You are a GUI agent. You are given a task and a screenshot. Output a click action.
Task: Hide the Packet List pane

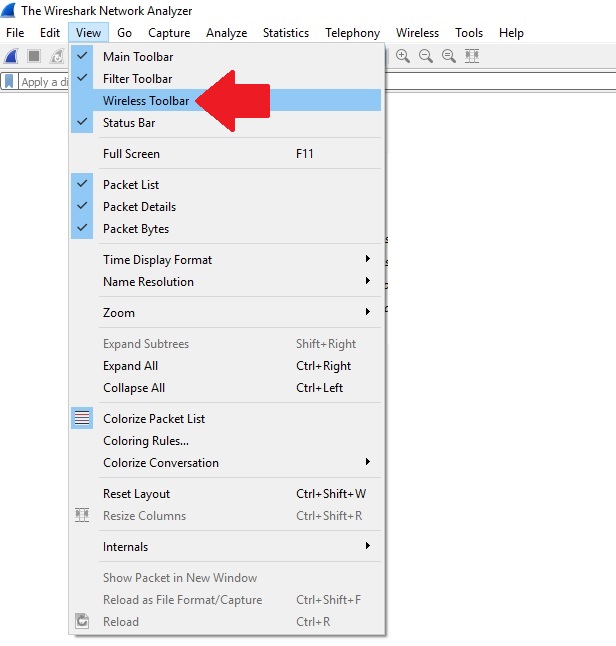(x=225, y=185)
